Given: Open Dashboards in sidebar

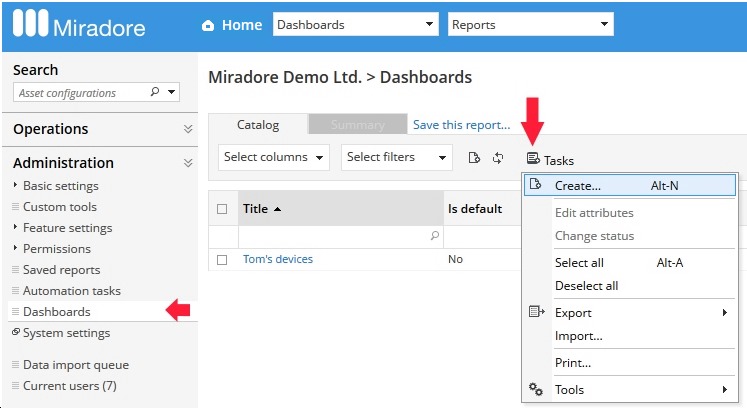Looking at the screenshot, I should pos(56,312).
